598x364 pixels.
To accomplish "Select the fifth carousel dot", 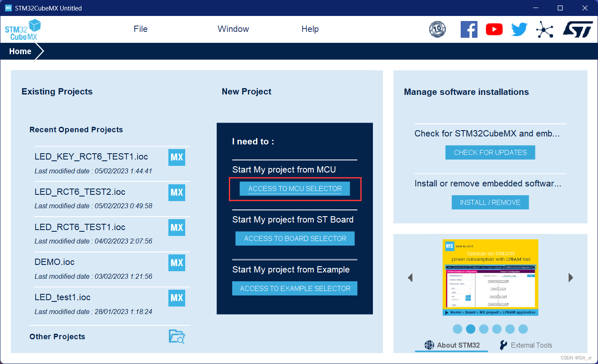I will (x=510, y=329).
